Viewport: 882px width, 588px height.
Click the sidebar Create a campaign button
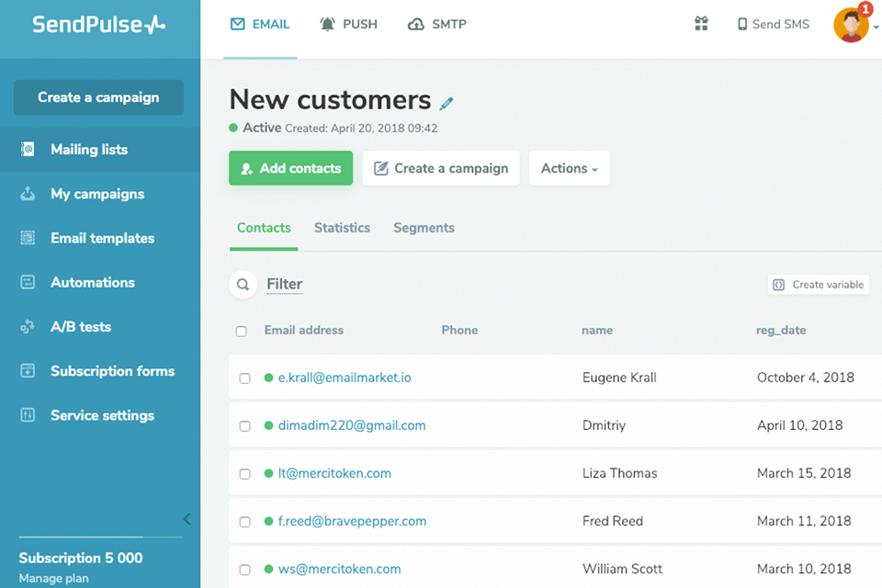[98, 97]
